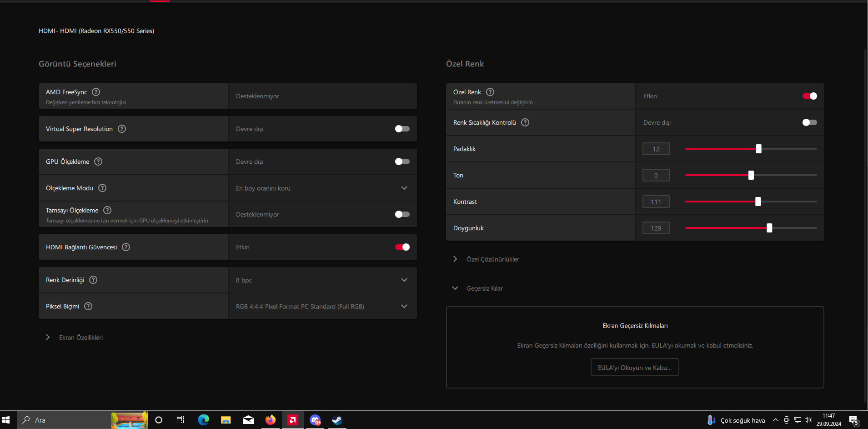Screen dimensions: 868x429
Task: Enable Renk Sıcaklığı Kontrolü toggle
Action: pos(809,122)
